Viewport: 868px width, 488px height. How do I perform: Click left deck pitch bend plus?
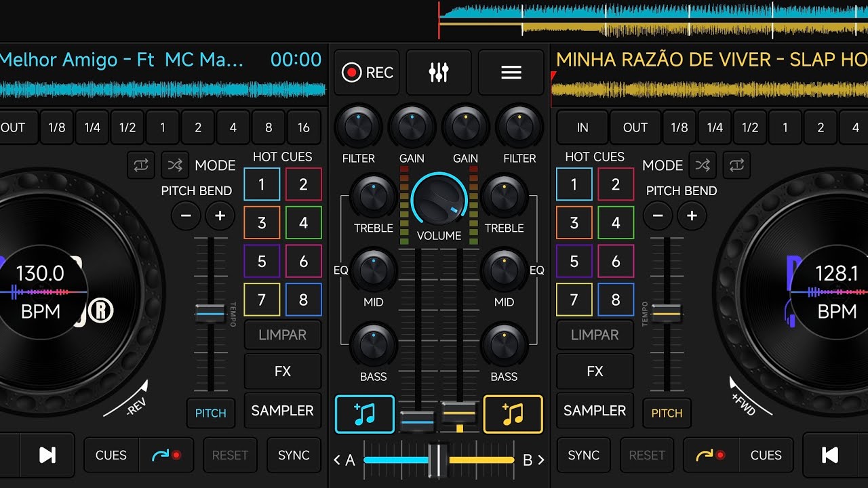tap(220, 216)
